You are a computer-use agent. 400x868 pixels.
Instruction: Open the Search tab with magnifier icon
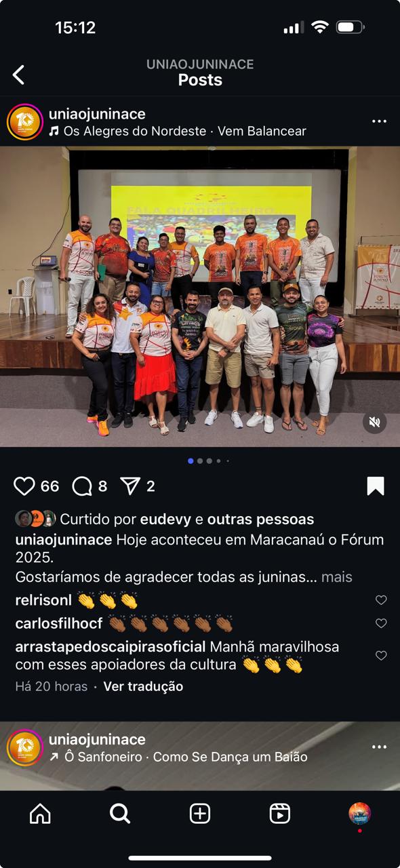120,814
